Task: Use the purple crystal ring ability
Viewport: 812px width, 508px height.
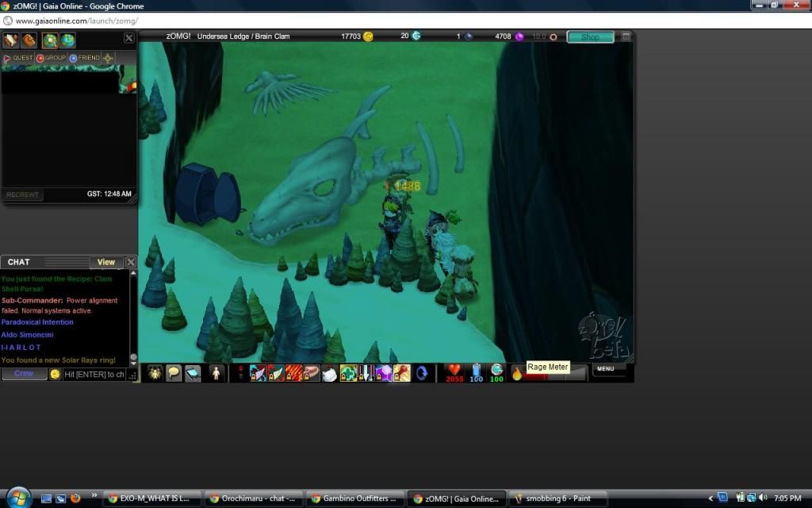Action: 384,373
